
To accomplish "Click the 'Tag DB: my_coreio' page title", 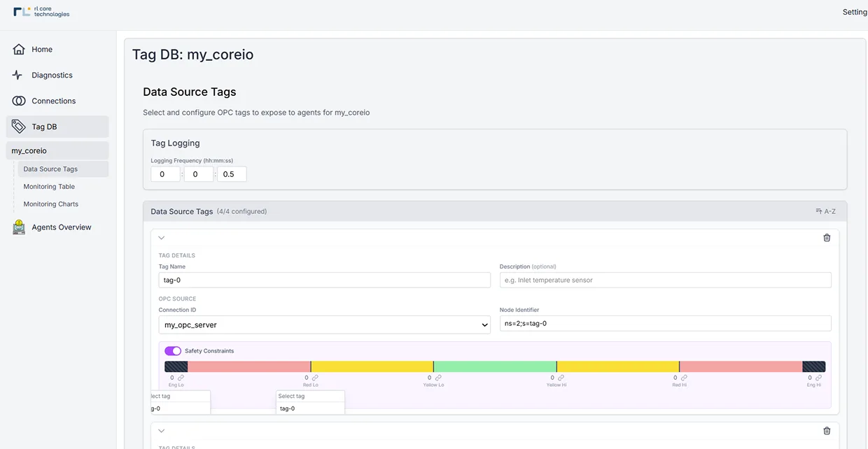I will pos(193,55).
